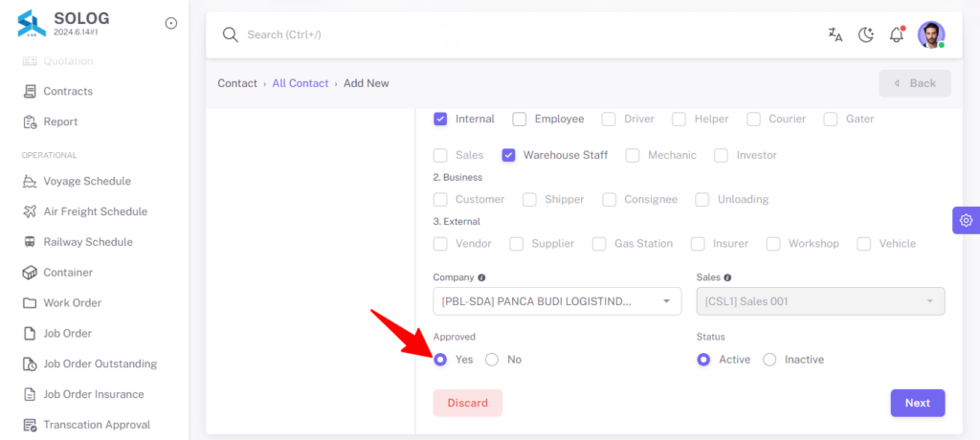Open the user profile avatar
The width and height of the screenshot is (980, 440).
(x=931, y=34)
